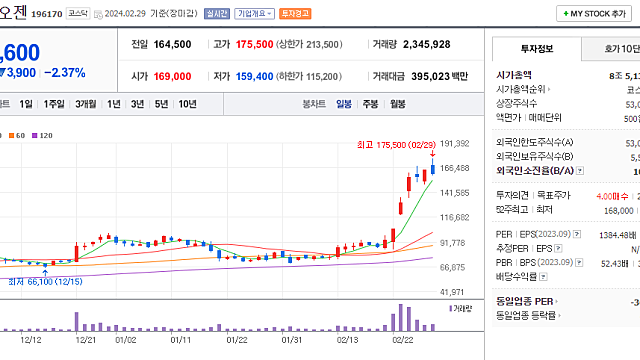640x360 pixels.
Task: Click help icon next to 배당수익률
Action: point(543,277)
